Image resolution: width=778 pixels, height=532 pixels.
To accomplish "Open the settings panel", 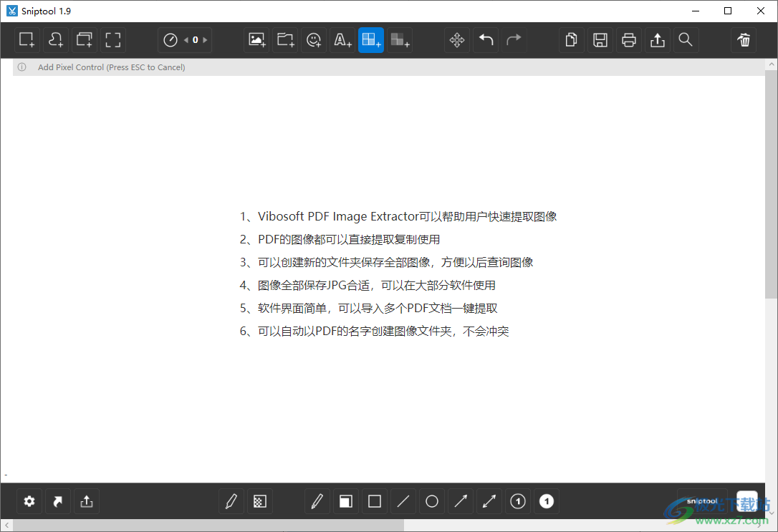I will 29,501.
